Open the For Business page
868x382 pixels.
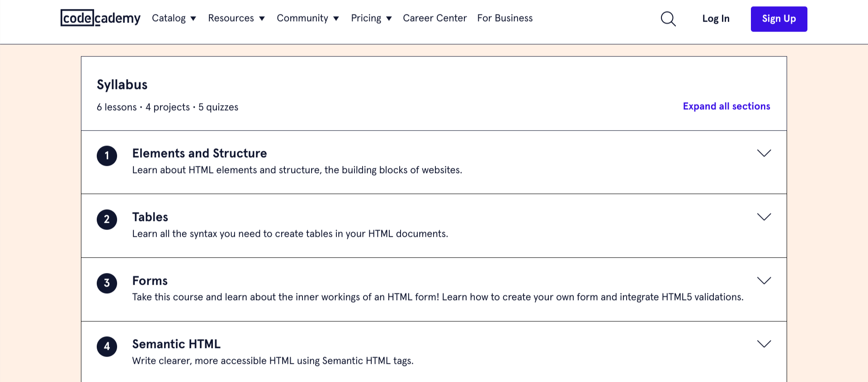point(505,18)
